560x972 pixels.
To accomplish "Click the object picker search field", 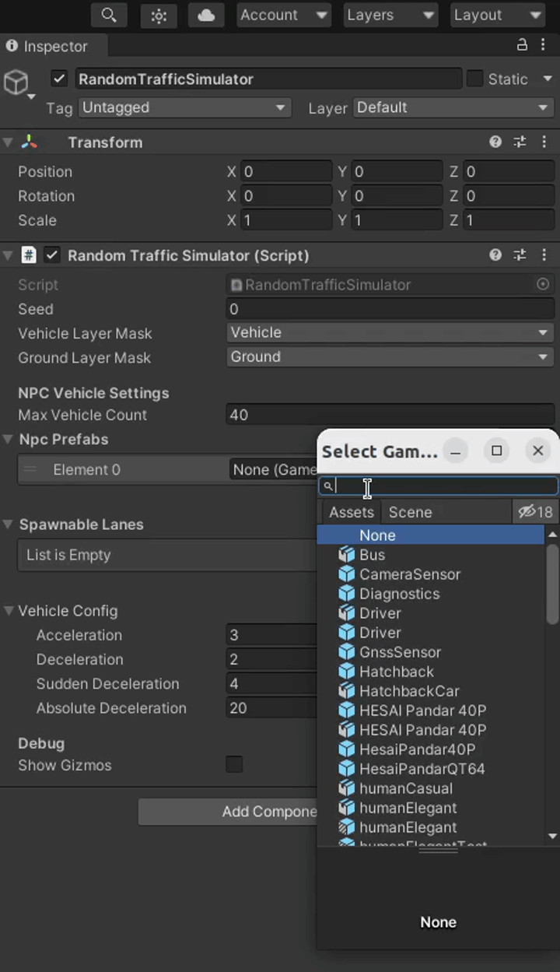I will [x=438, y=486].
